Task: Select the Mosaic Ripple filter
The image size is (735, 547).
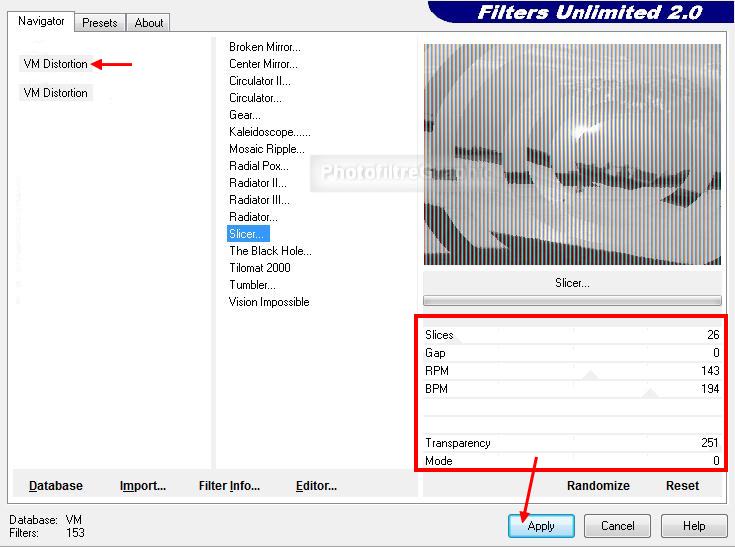Action: 267,149
